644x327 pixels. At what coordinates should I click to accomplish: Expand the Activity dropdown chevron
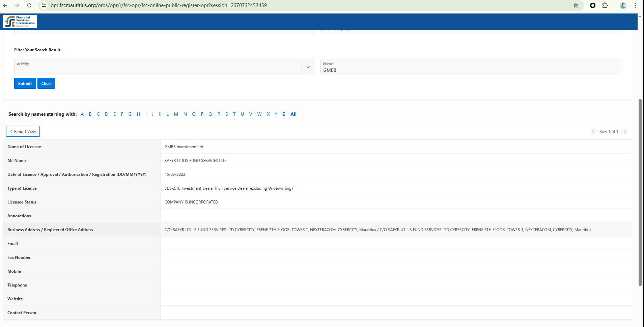tap(308, 67)
